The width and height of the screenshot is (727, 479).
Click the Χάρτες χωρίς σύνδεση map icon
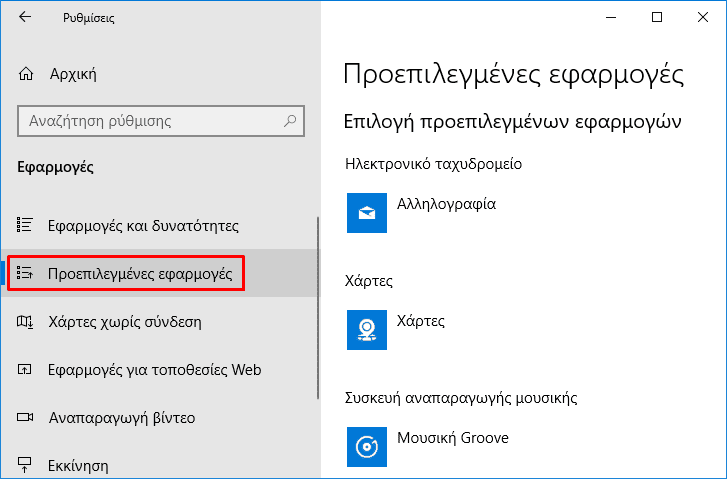(25, 321)
